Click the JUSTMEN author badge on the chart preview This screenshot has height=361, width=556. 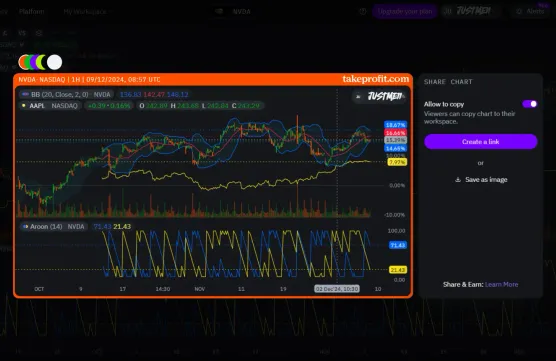(x=379, y=96)
